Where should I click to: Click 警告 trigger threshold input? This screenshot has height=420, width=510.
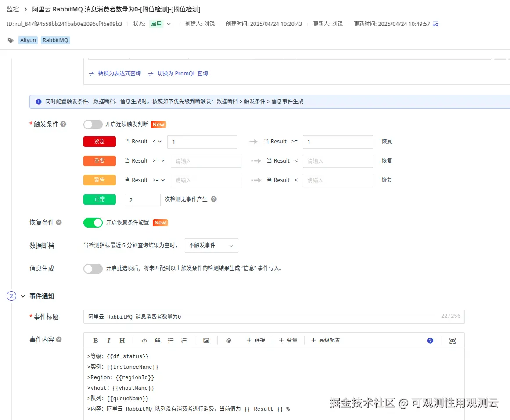pyautogui.click(x=205, y=180)
